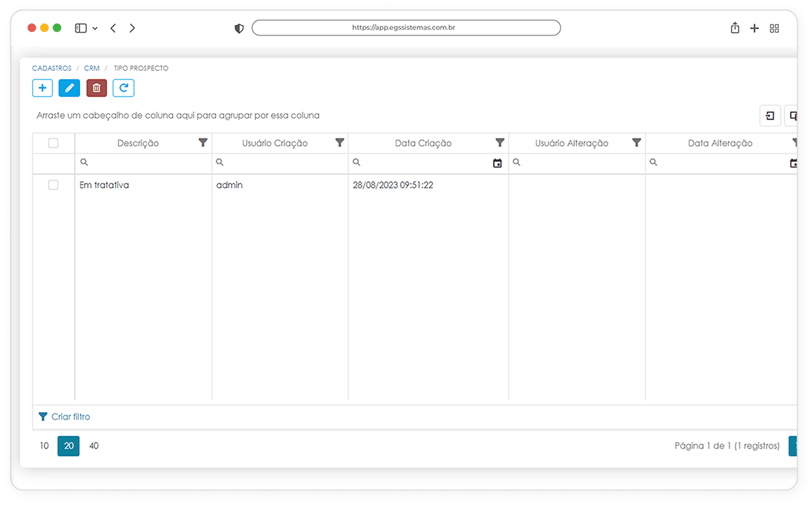This screenshot has width=812, height=505.
Task: Set page size to 40
Action: [94, 446]
